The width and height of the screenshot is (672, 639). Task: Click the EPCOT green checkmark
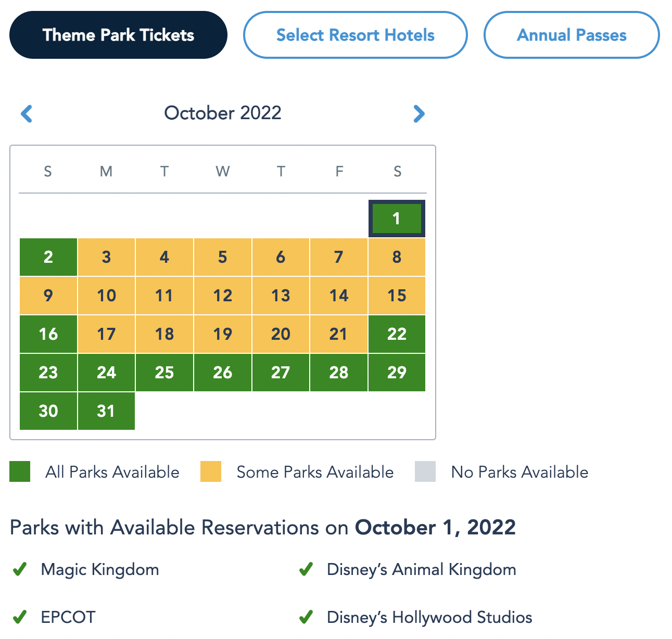pyautogui.click(x=20, y=617)
